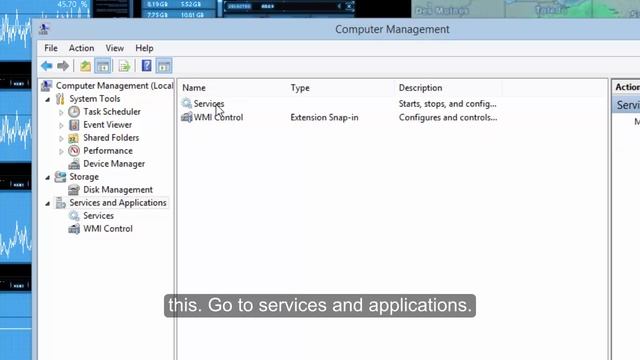Select Task Scheduler in the tree
This screenshot has width=640, height=360.
[112, 112]
